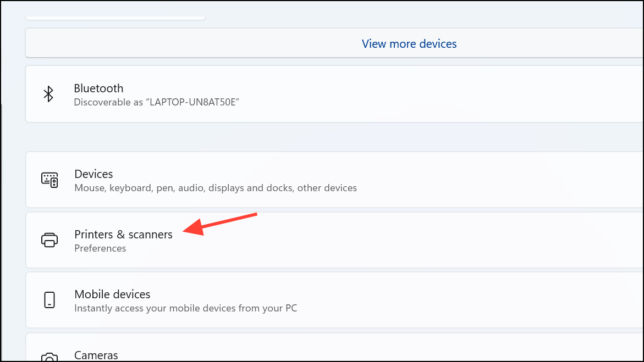Click the printer icon
Image resolution: width=644 pixels, height=362 pixels.
click(49, 240)
